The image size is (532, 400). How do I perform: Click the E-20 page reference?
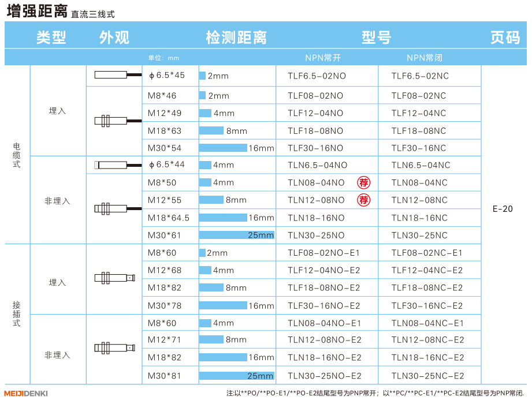click(503, 209)
